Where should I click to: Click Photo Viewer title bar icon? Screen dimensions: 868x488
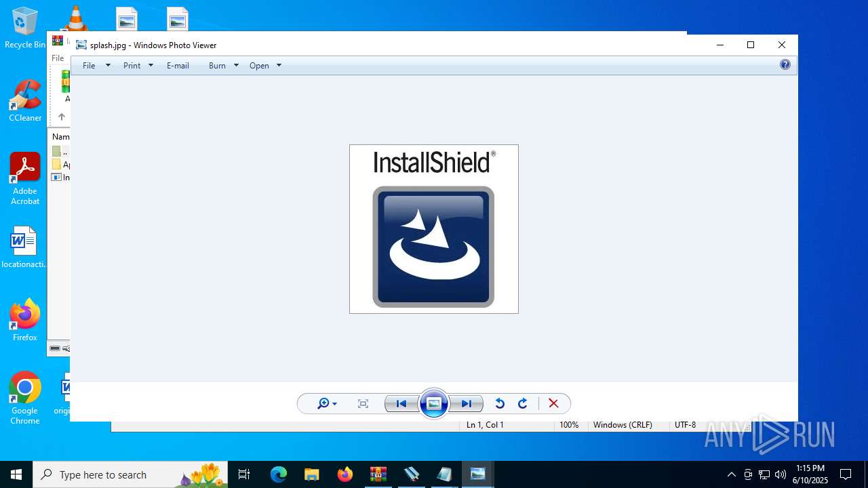coord(81,45)
